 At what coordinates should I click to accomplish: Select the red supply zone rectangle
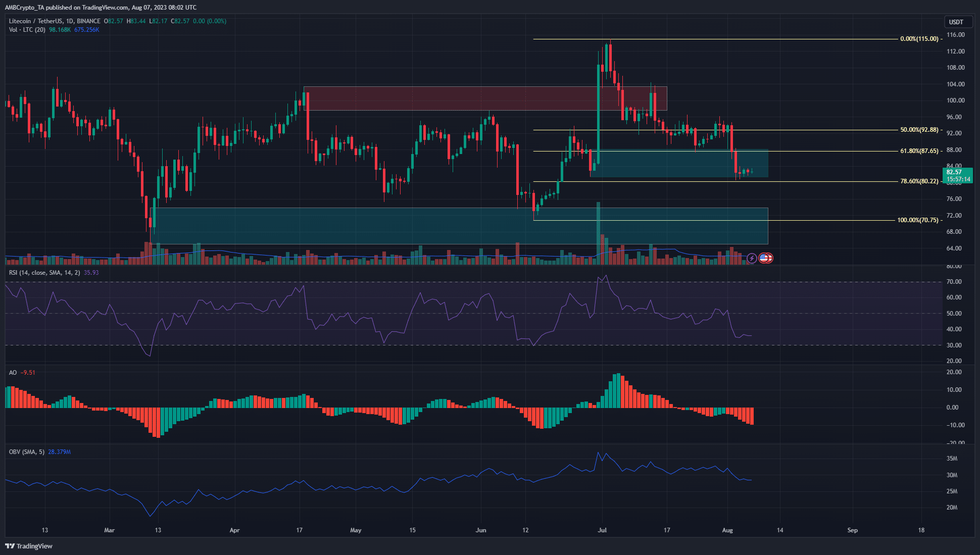(x=485, y=98)
